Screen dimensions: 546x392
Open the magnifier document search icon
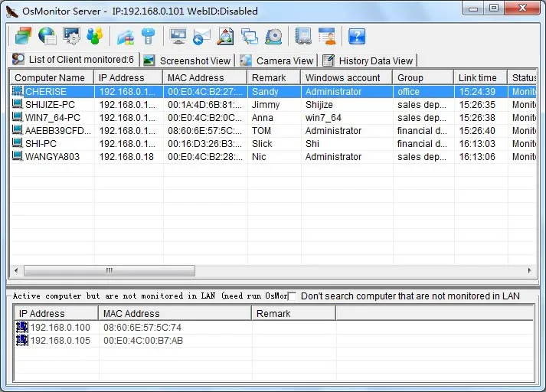225,36
